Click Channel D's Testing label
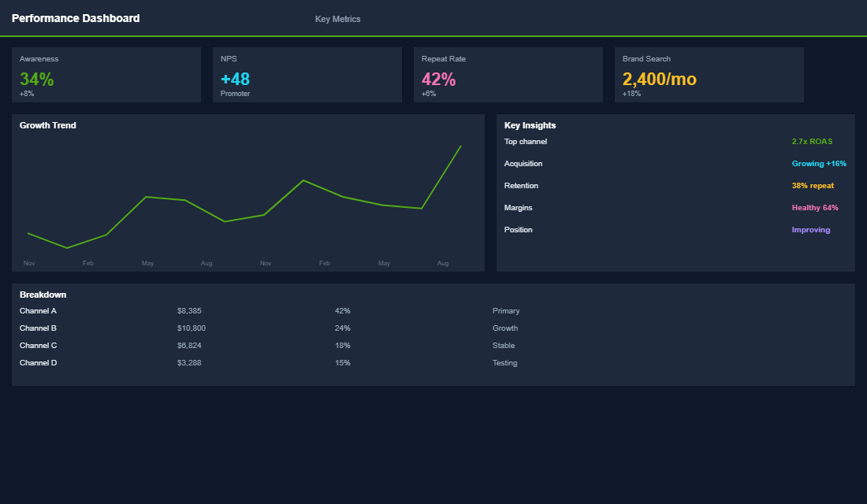Screen dimensions: 867x504 (x=504, y=362)
